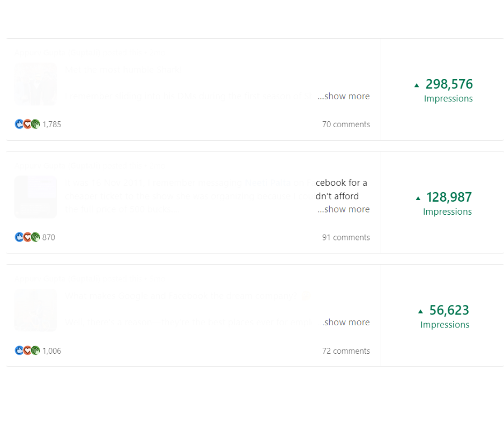This screenshot has height=423, width=504.
Task: Click the 128,987 Impressions stat
Action: 449,198
